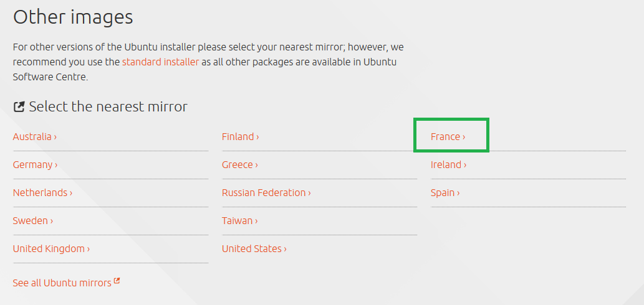644x305 pixels.
Task: Select the Netherlands mirror
Action: click(x=42, y=193)
